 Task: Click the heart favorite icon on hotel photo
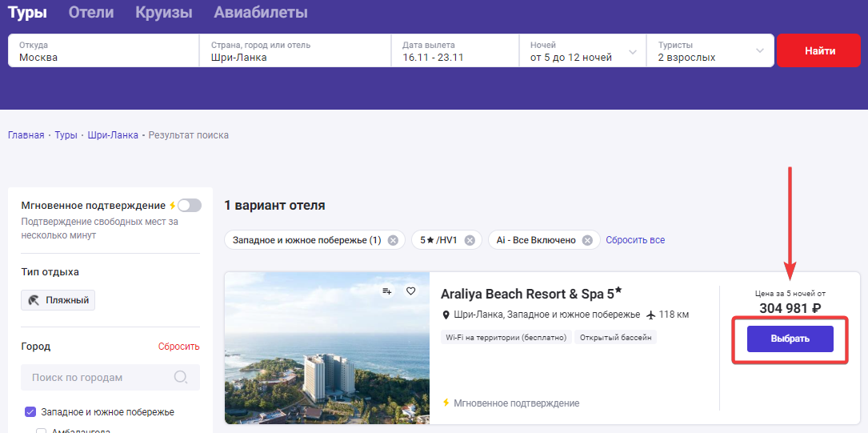[410, 291]
